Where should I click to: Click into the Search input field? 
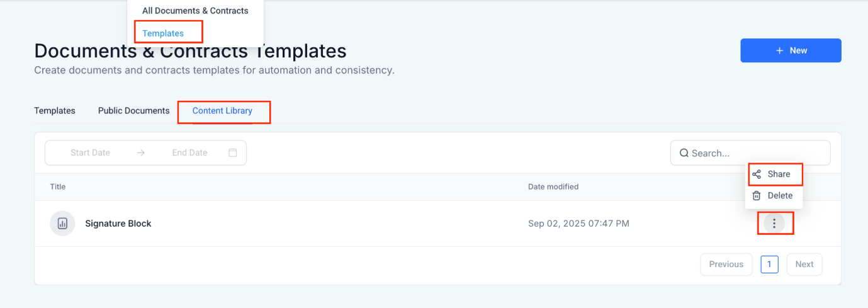pos(755,153)
